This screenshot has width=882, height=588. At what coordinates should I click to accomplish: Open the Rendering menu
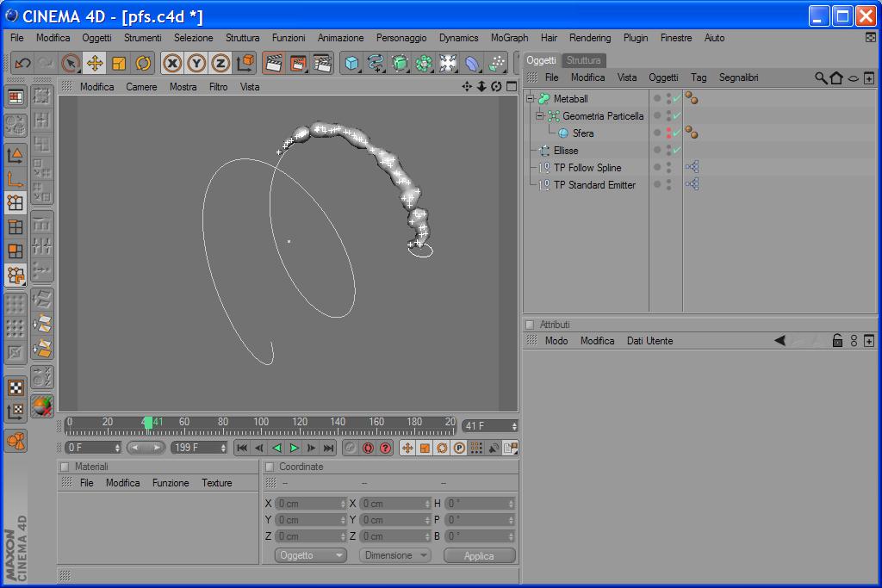click(589, 38)
